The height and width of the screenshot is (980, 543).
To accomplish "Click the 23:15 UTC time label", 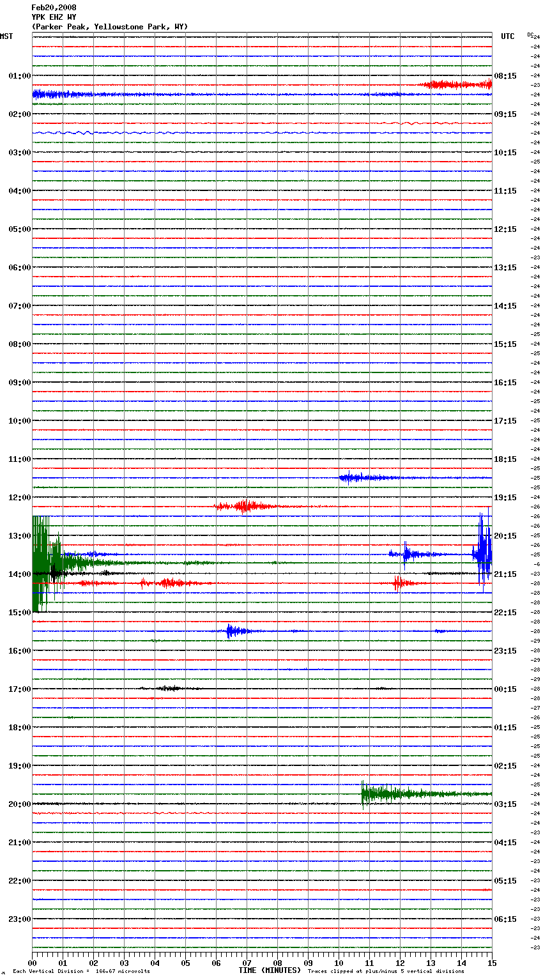I will coord(505,651).
